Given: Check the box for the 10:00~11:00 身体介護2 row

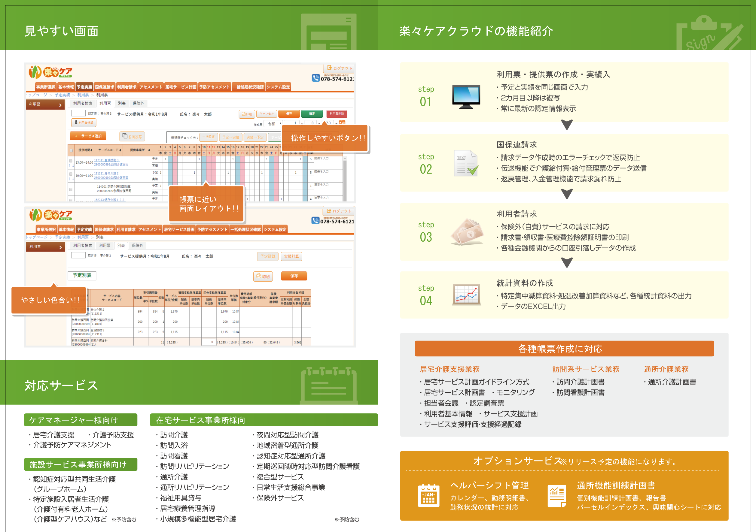Looking at the screenshot, I should pos(71,174).
